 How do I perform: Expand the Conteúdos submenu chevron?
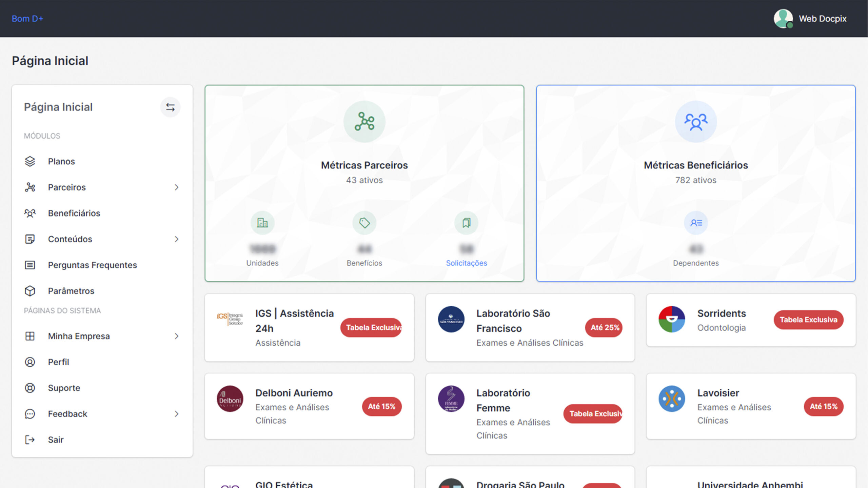pos(176,239)
